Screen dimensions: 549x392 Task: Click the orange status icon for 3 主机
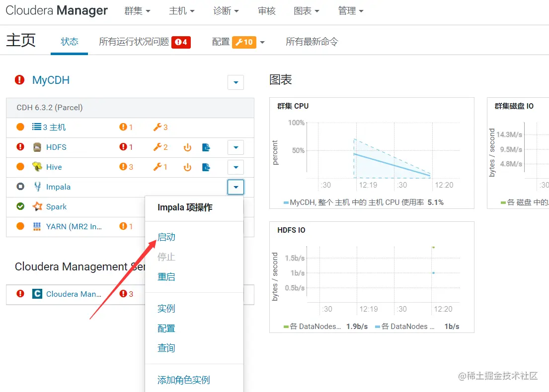pyautogui.click(x=20, y=127)
